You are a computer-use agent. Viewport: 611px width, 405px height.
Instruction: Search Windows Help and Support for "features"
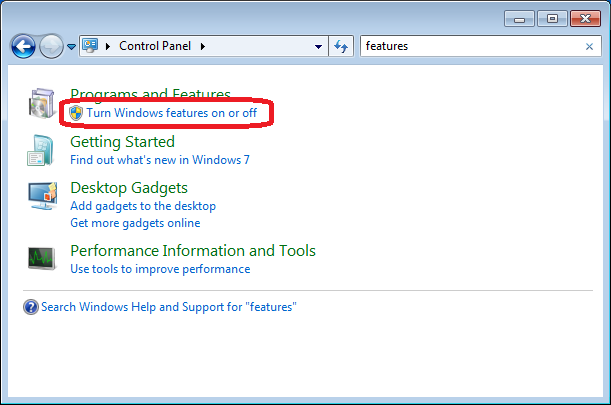[x=169, y=307]
